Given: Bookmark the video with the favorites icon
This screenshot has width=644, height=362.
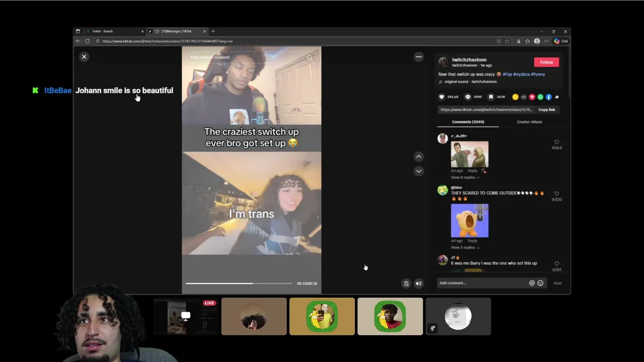Looking at the screenshot, I should [491, 97].
